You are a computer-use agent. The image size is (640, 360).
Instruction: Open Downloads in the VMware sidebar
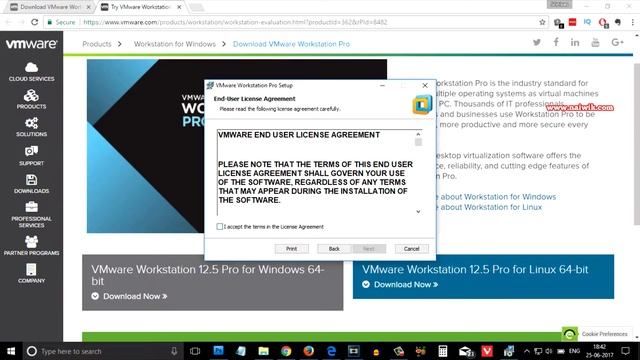pos(31,184)
